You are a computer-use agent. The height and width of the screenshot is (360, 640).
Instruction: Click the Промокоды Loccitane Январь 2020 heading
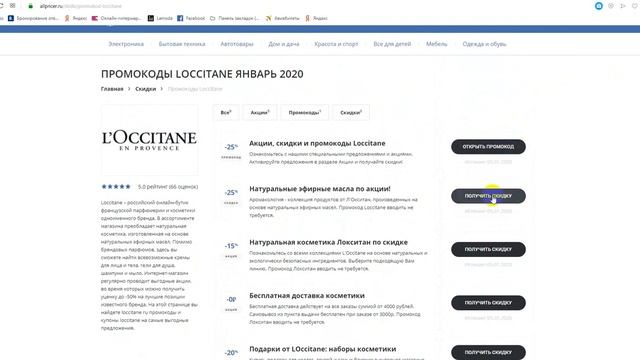click(x=202, y=74)
